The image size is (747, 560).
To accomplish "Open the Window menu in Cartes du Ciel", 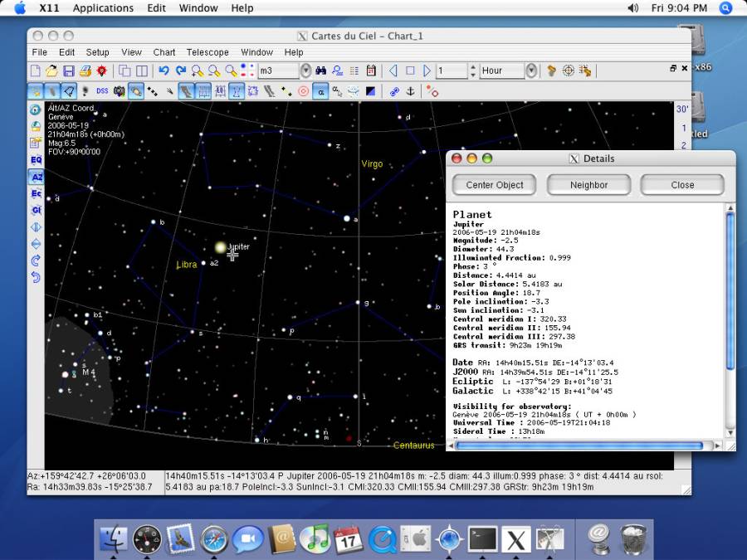I will point(256,52).
